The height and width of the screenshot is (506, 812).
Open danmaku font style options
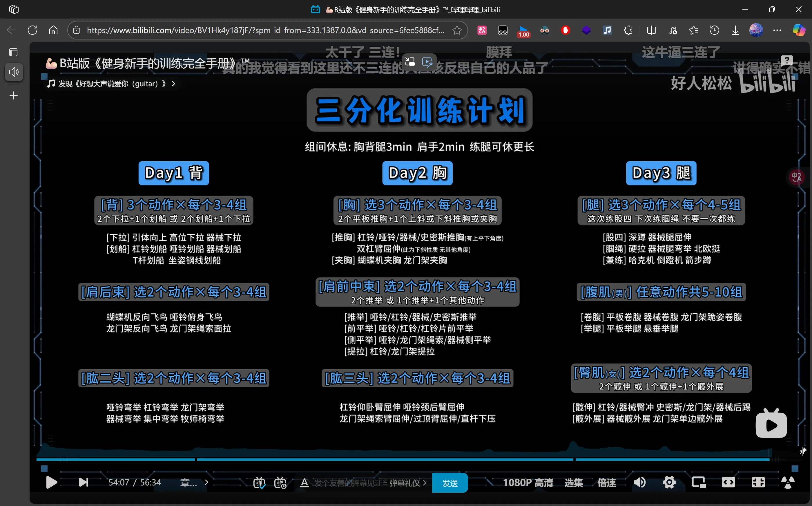pos(304,482)
